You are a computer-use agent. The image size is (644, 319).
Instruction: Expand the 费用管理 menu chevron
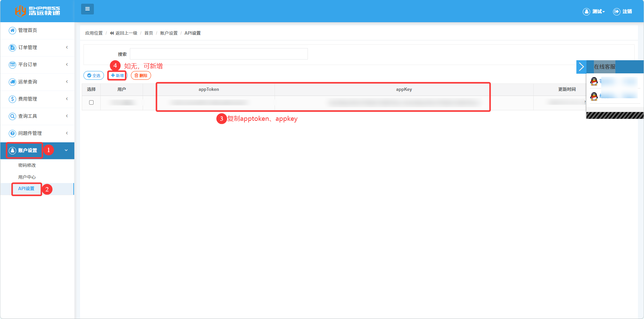coord(67,99)
